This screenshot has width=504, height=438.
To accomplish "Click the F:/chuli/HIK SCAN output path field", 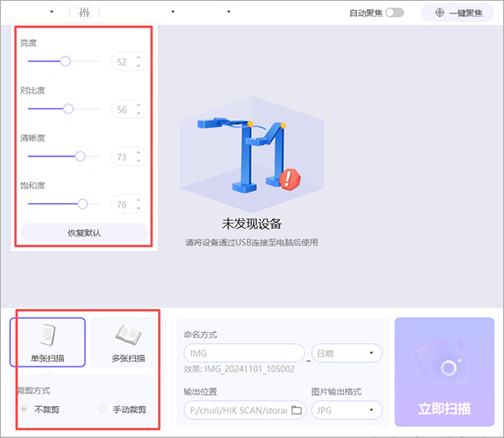I will [x=245, y=410].
